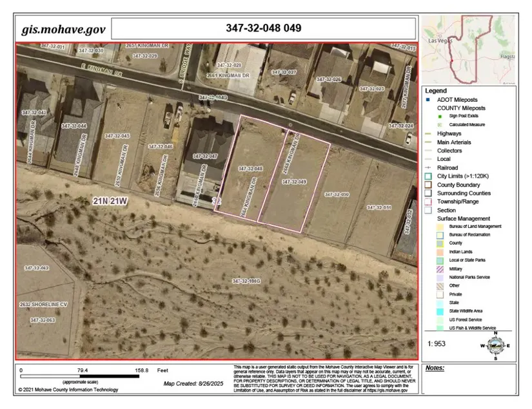This screenshot has height=409, width=532.
Task: Click the County Boundary box symbol
Action: pyautogui.click(x=428, y=184)
